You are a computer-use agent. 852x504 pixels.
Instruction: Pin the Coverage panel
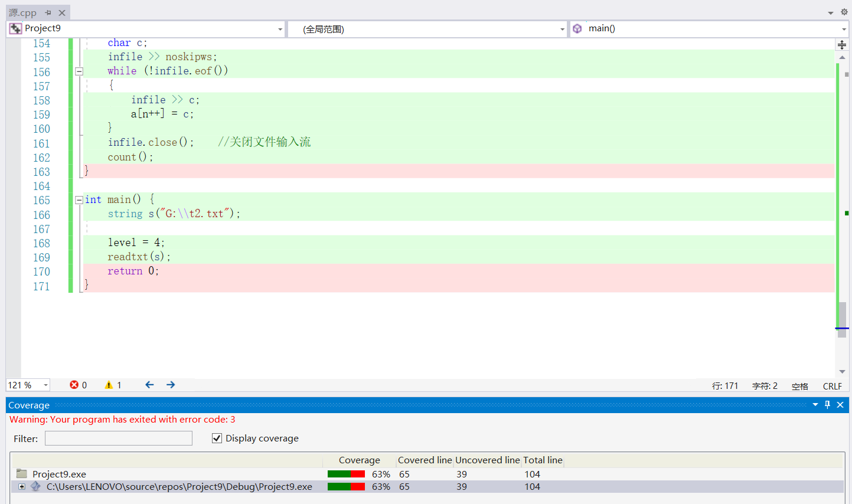pos(827,405)
